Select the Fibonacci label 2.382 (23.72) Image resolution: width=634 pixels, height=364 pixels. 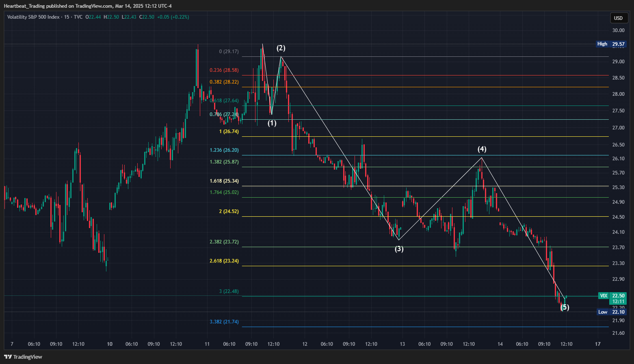click(224, 242)
